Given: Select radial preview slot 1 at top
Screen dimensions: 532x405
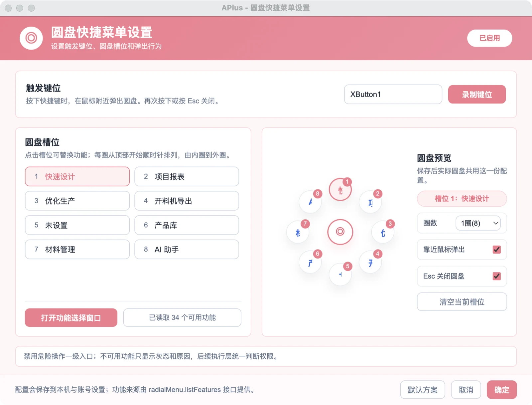Looking at the screenshot, I should (x=340, y=190).
